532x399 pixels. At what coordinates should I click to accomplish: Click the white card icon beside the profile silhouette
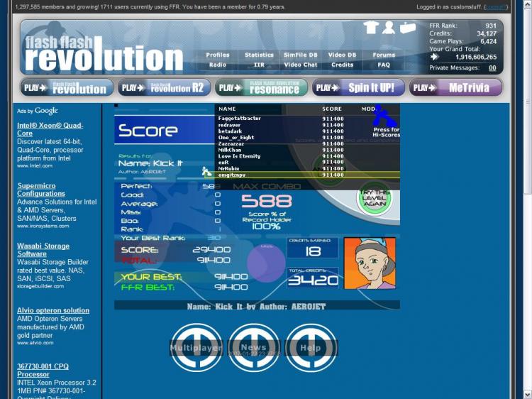407,28
